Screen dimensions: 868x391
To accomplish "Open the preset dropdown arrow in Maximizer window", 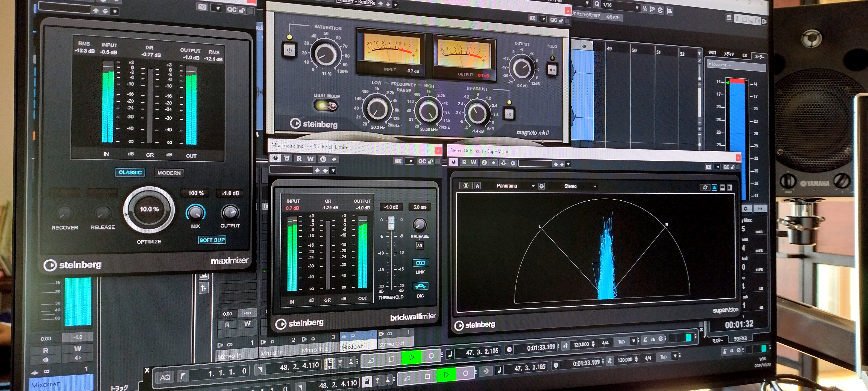I will (x=115, y=12).
